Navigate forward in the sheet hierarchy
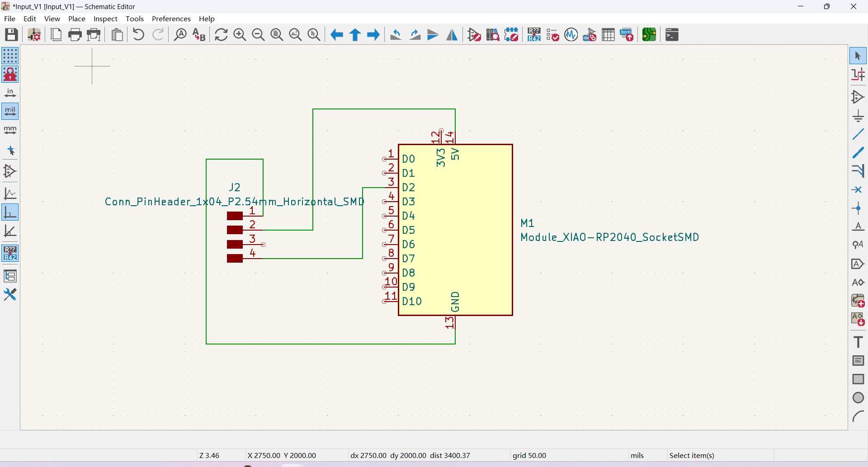Screen dimensions: 868x467 [373, 35]
